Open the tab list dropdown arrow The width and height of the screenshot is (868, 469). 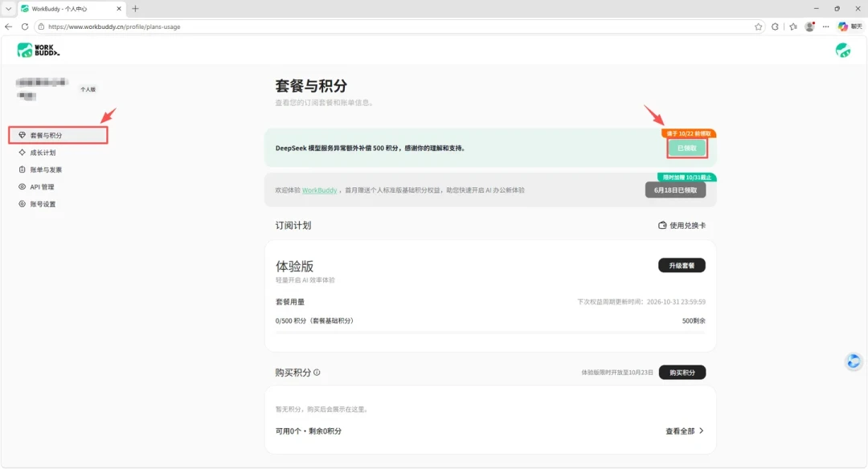(x=8, y=9)
